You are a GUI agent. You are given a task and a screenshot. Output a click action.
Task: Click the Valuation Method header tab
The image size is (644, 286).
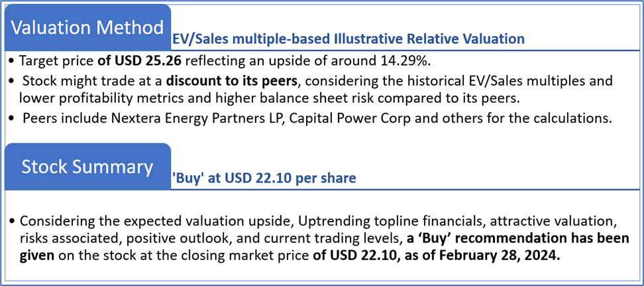(87, 27)
